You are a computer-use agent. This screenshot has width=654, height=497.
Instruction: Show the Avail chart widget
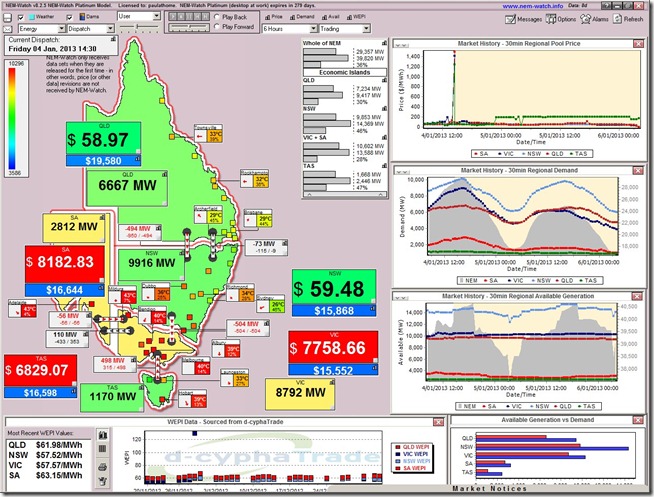[331, 17]
